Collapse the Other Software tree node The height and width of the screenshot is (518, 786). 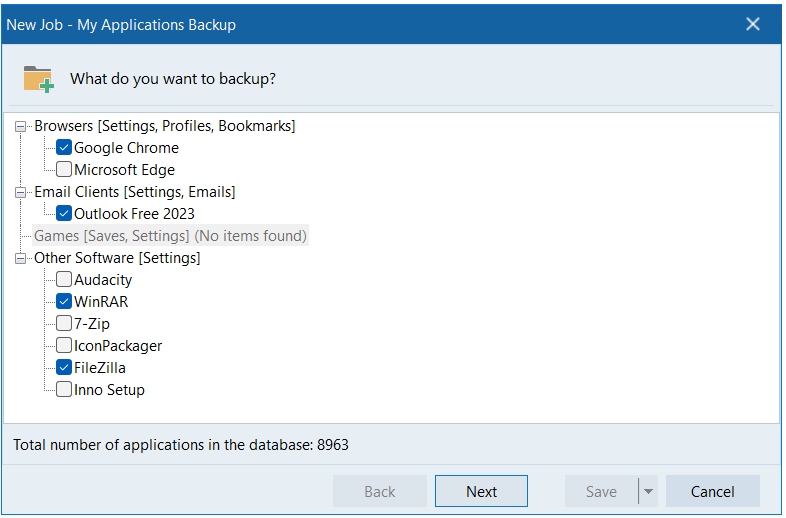21,258
